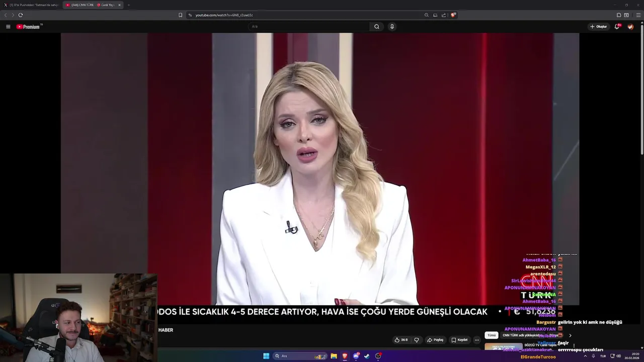Viewport: 644px width, 362px height.
Task: Open the browser main menu icon
Action: (x=638, y=15)
